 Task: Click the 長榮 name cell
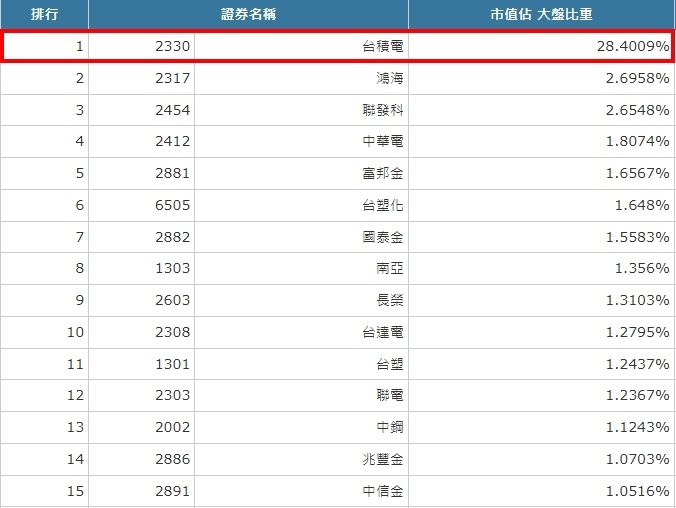[x=390, y=300]
